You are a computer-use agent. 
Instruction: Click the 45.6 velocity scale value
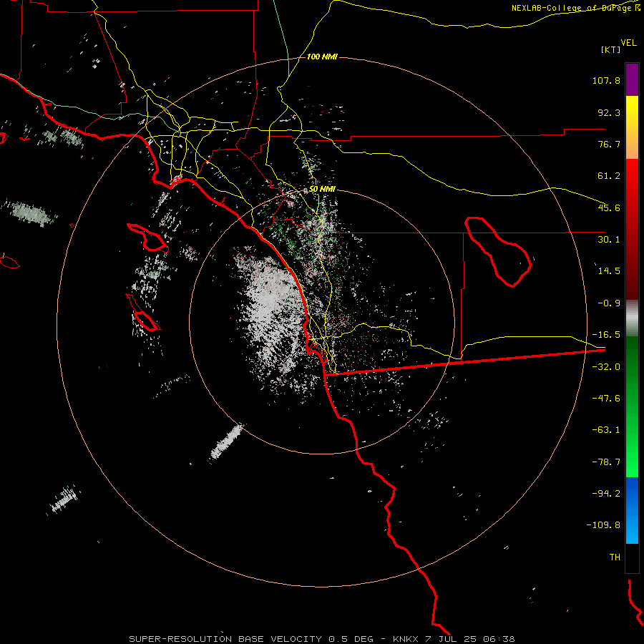point(609,208)
